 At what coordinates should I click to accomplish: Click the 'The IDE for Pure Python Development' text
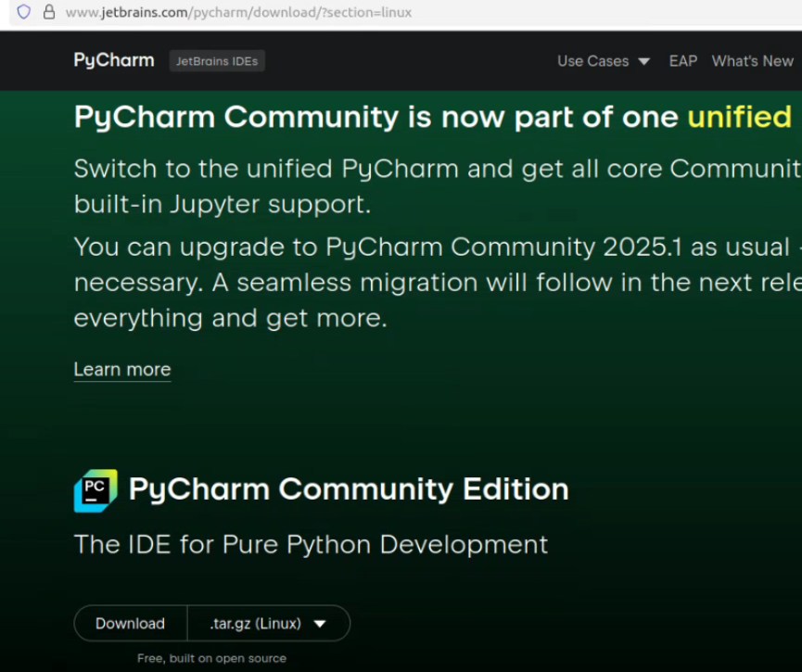[311, 544]
